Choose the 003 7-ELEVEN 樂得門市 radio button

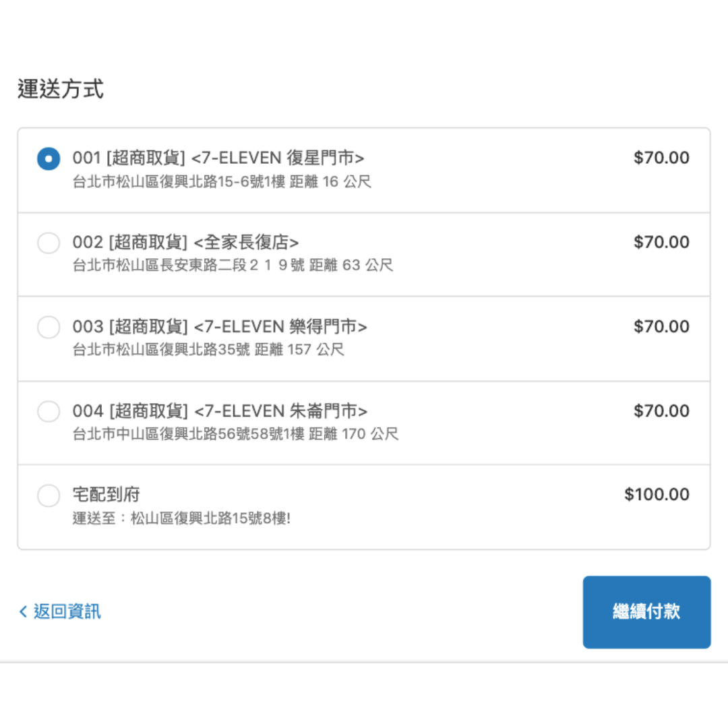tap(49, 328)
